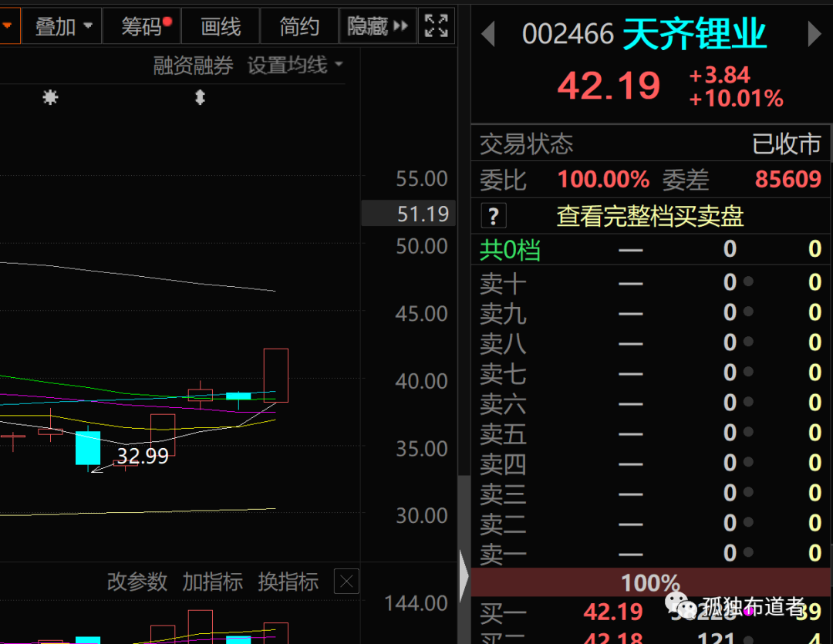Viewport: 833px width, 644px height.
Task: Collapse the quote panel using the divider arrow
Action: click(464, 576)
